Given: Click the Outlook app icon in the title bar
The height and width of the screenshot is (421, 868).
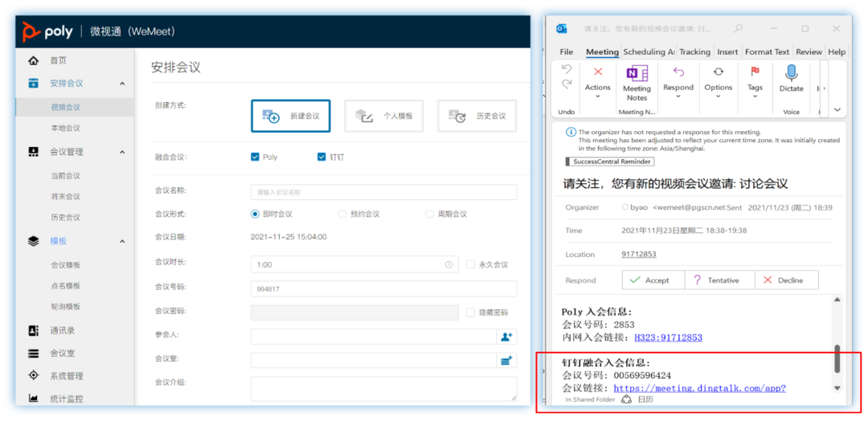Looking at the screenshot, I should (x=561, y=29).
